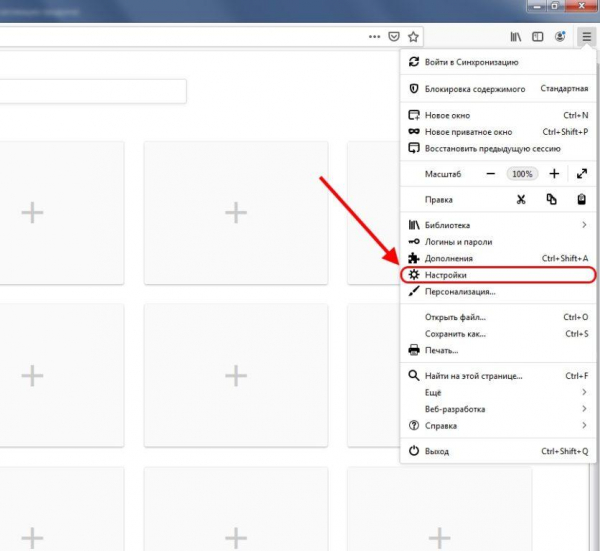600x551 pixels.
Task: Select Найти на этой странице...
Action: click(498, 376)
